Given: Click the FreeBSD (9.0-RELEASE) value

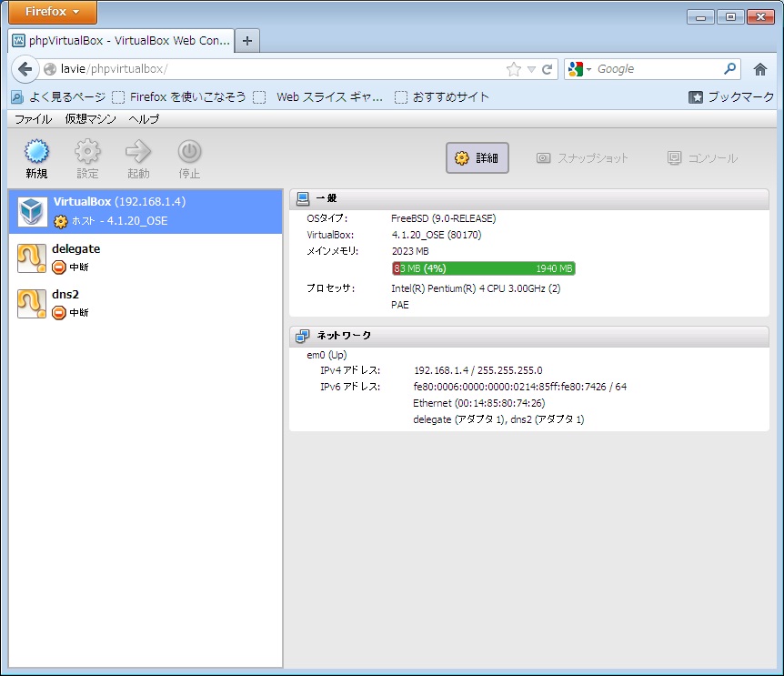Looking at the screenshot, I should 444,218.
